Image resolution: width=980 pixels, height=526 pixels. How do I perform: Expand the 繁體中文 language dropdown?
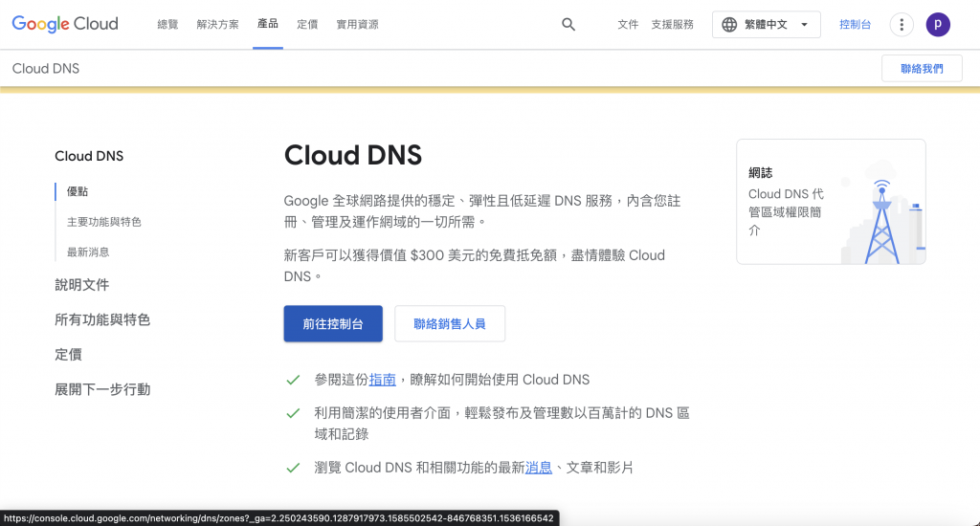(767, 25)
